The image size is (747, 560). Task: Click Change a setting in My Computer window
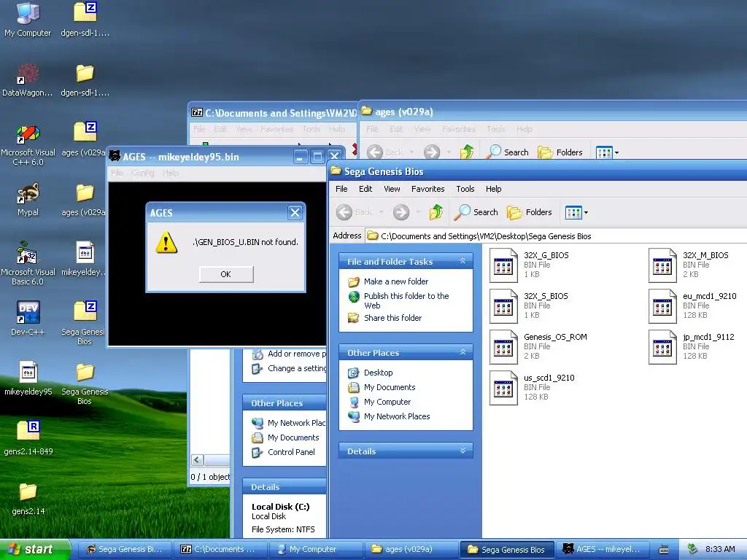point(296,368)
